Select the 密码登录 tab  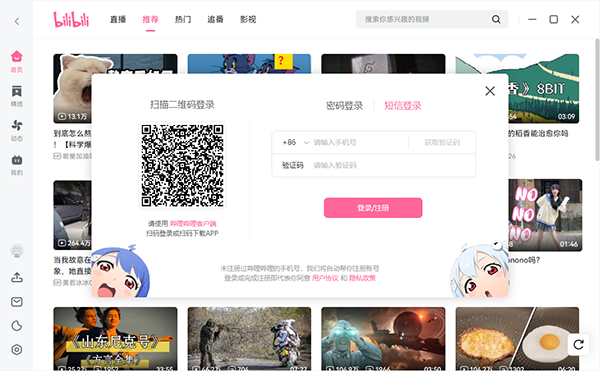344,106
